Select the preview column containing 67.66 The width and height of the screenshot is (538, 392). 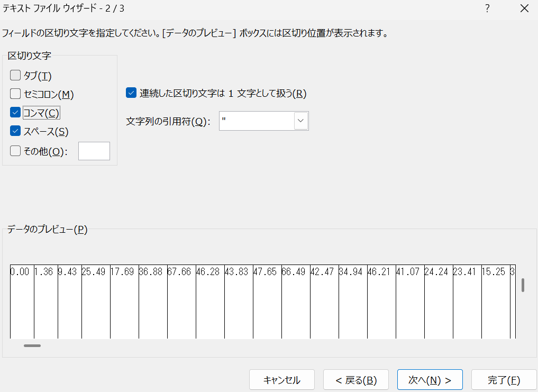point(181,302)
